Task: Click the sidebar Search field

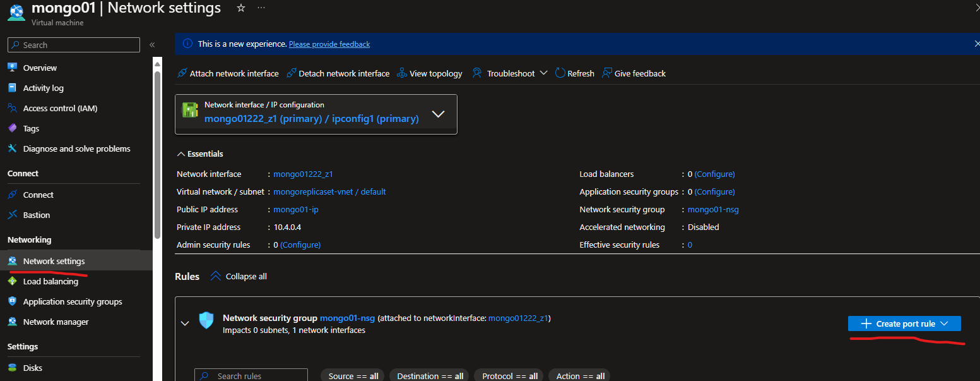Action: [74, 45]
